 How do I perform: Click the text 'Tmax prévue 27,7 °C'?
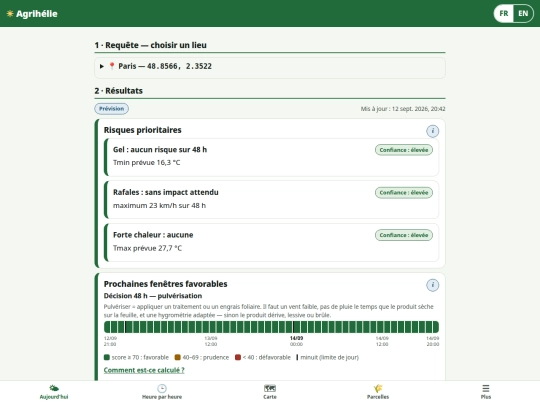(147, 248)
